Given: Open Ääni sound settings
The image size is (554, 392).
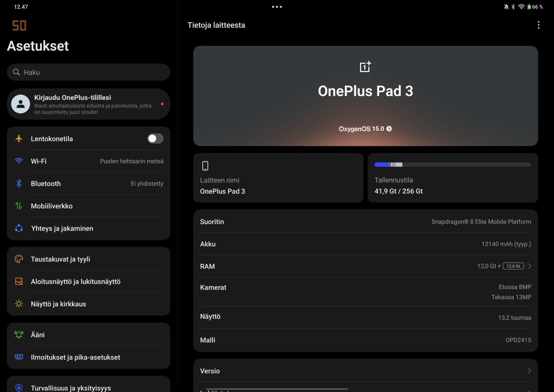Looking at the screenshot, I should point(88,335).
